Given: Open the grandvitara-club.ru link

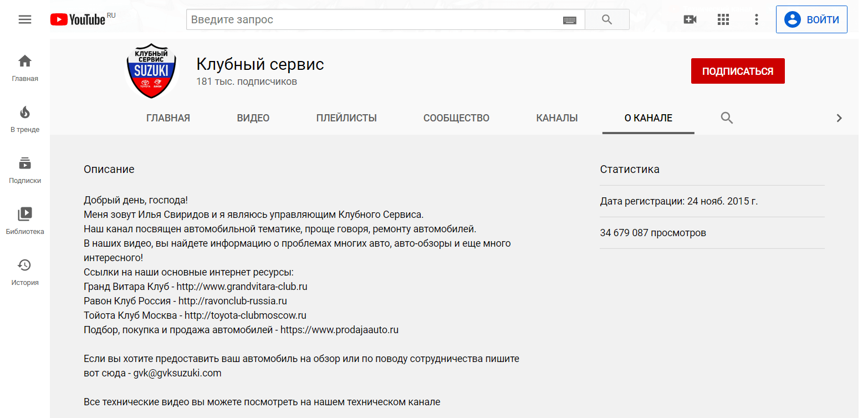Looking at the screenshot, I should [242, 287].
